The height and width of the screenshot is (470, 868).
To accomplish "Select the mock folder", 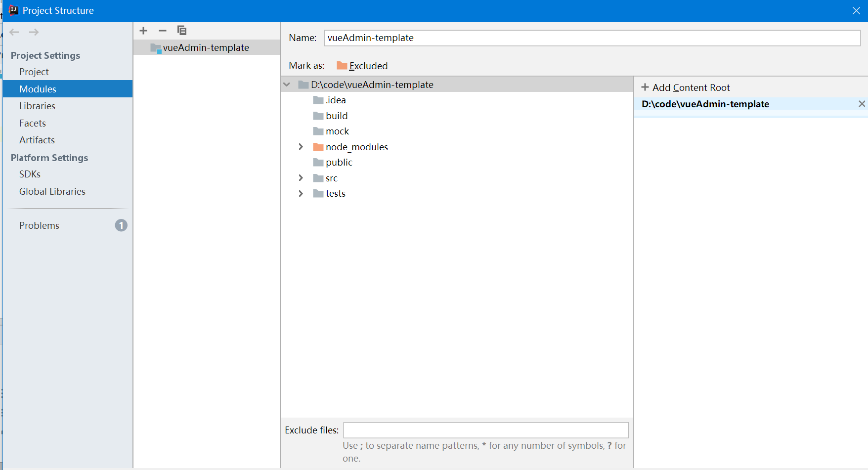I will (331, 131).
